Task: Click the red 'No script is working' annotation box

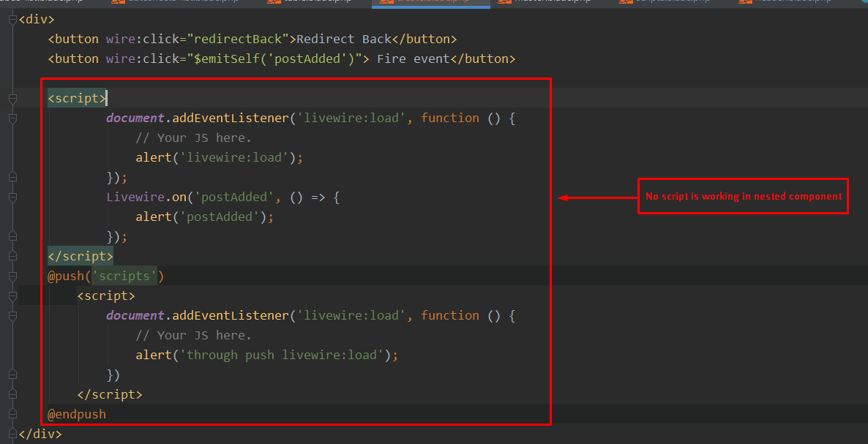Action: click(x=743, y=196)
